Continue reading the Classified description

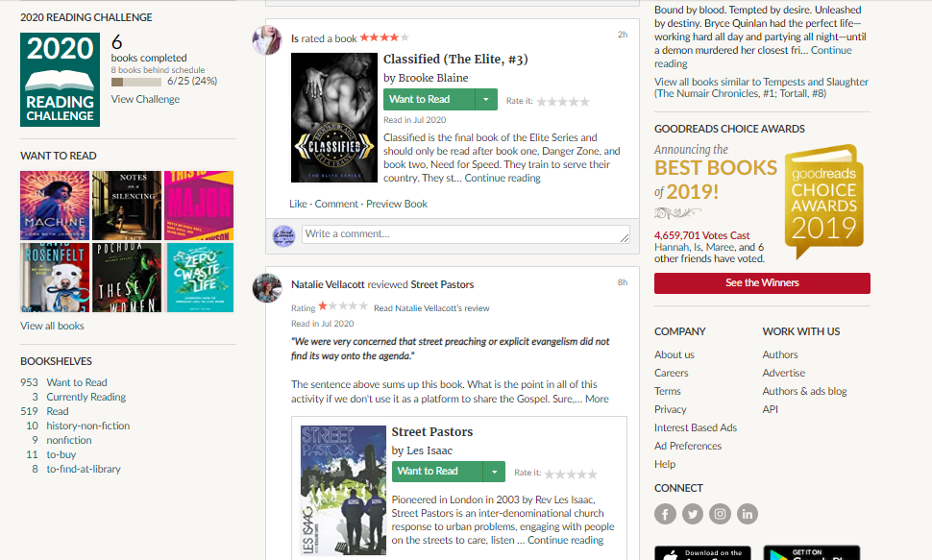(503, 178)
